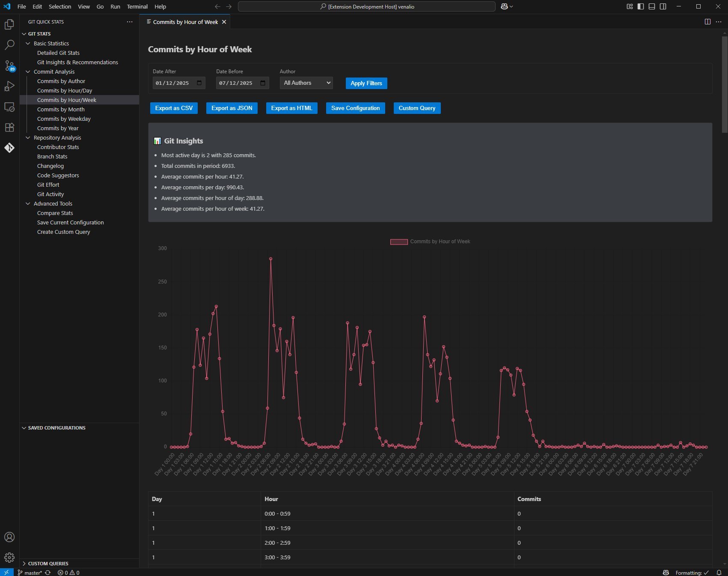This screenshot has width=728, height=576.
Task: Open the Remote Explorer icon
Action: 9,107
